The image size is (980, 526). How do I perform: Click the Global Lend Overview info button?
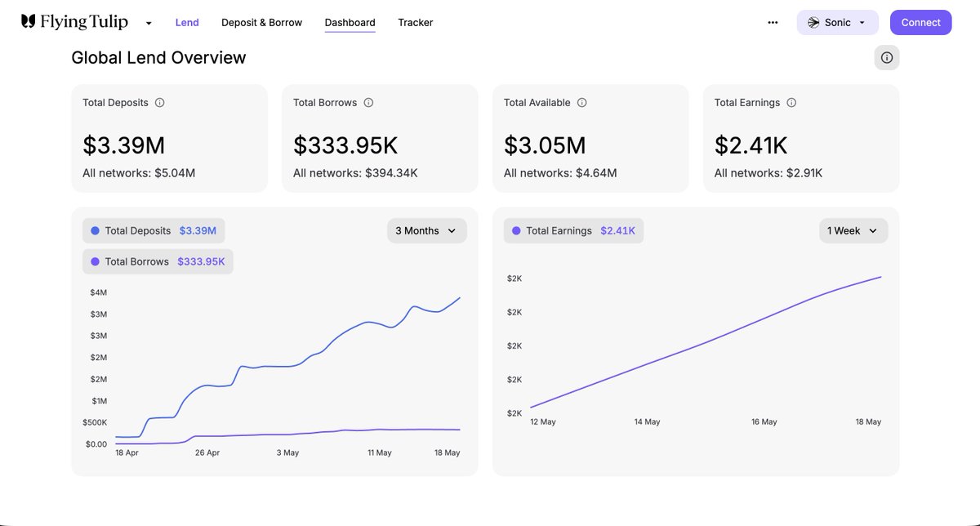887,58
